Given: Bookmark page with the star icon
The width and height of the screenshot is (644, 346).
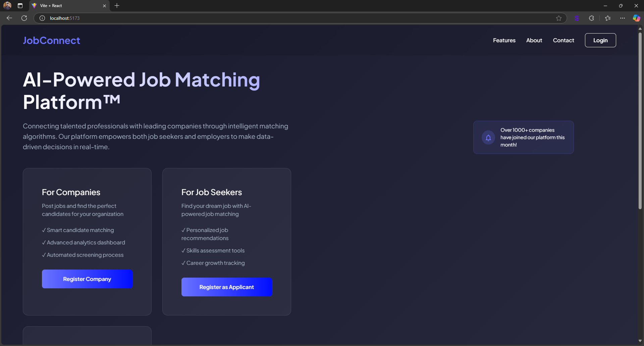Looking at the screenshot, I should (559, 18).
